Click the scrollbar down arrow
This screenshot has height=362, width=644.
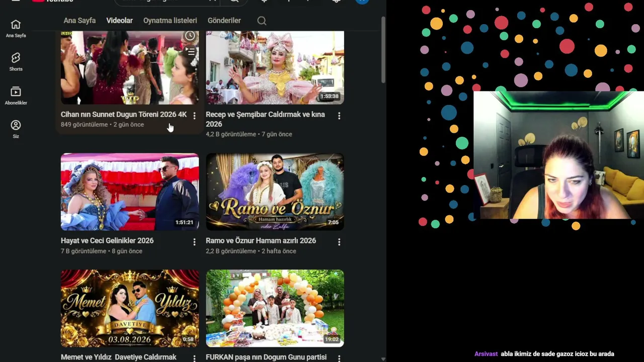[x=383, y=359]
